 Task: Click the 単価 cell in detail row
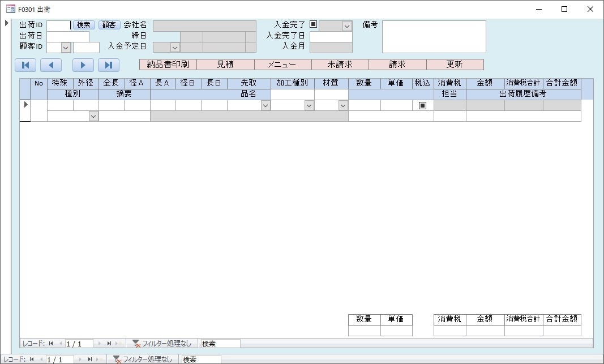[x=396, y=105]
